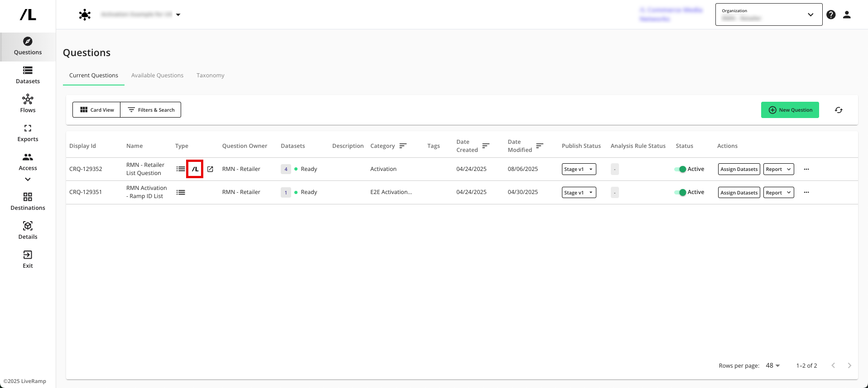This screenshot has width=868, height=388.
Task: Open Rows per page dropdown
Action: tap(772, 365)
